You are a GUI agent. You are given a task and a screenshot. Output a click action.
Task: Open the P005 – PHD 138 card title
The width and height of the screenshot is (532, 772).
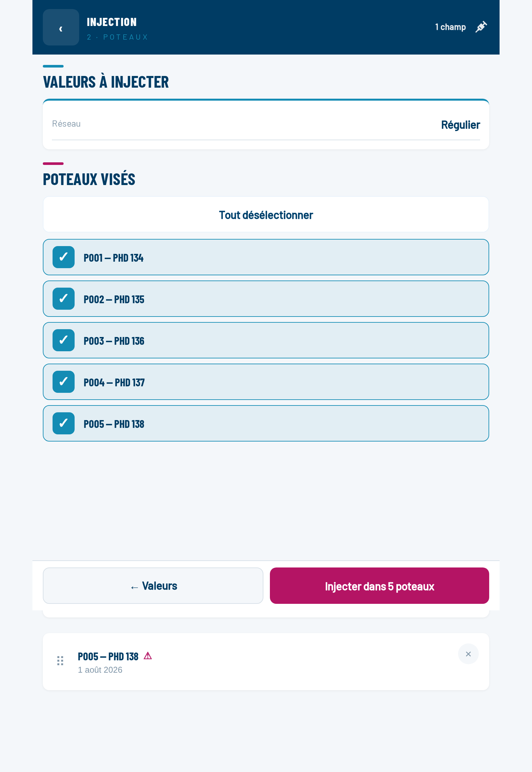coord(108,656)
